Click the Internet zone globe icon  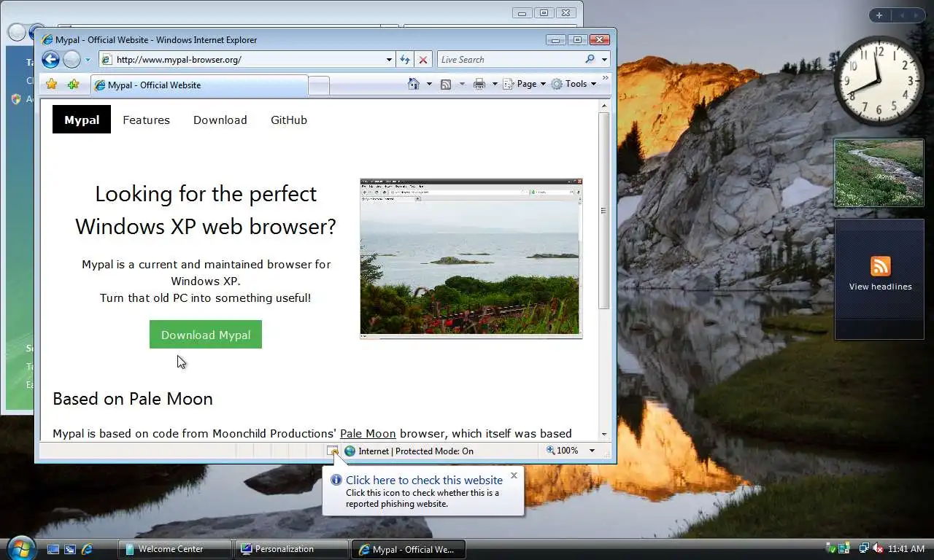click(350, 451)
